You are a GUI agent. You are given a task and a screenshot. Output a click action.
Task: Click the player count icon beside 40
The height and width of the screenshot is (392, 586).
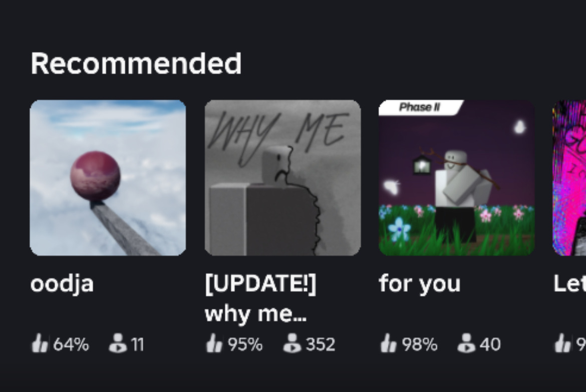point(466,343)
